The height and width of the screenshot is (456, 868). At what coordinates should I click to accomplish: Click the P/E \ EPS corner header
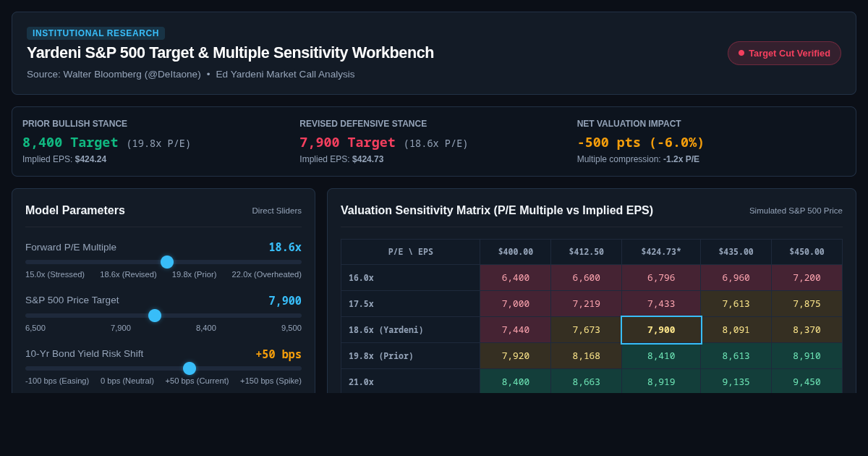pos(411,252)
